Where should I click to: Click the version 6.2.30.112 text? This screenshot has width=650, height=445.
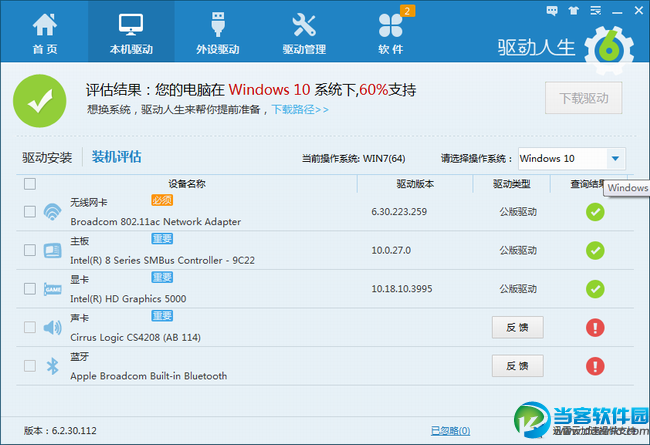click(x=60, y=430)
